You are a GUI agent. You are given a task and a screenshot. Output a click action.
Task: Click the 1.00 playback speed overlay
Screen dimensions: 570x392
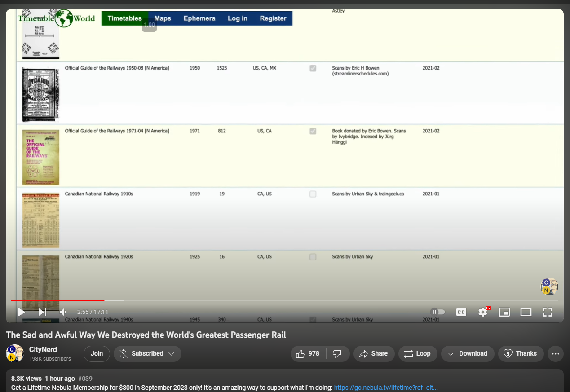149,25
